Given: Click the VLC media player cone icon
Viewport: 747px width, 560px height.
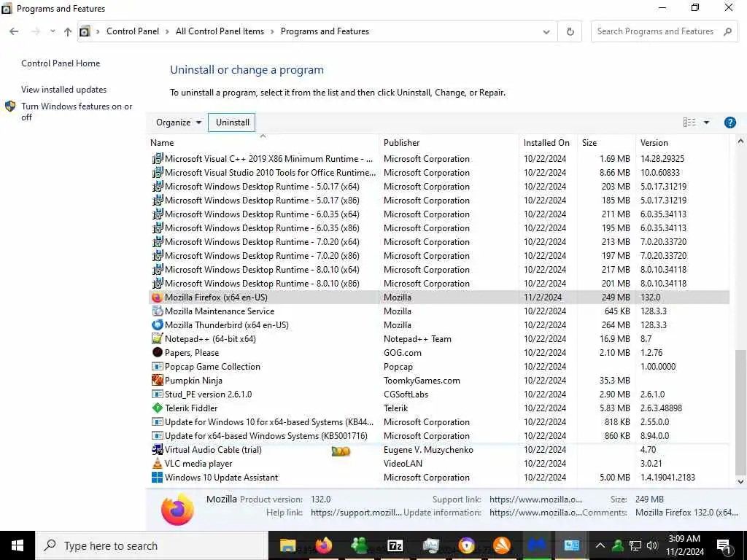Looking at the screenshot, I should click(157, 463).
